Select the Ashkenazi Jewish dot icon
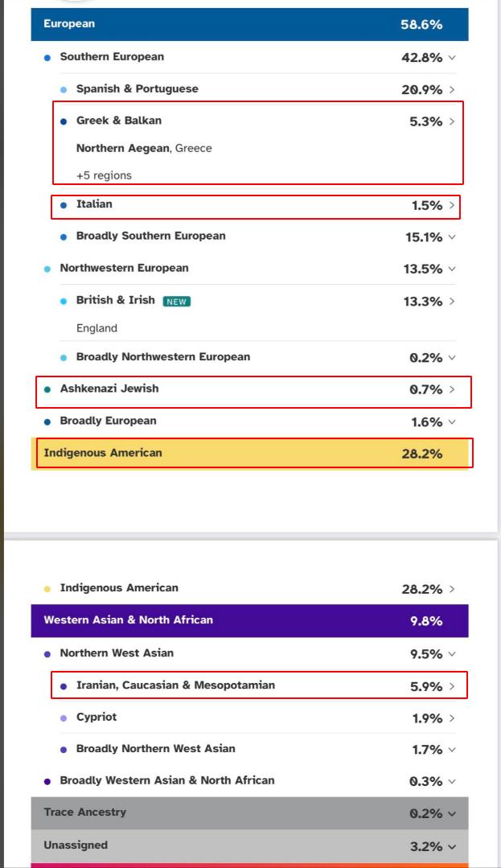501x868 pixels. click(48, 389)
